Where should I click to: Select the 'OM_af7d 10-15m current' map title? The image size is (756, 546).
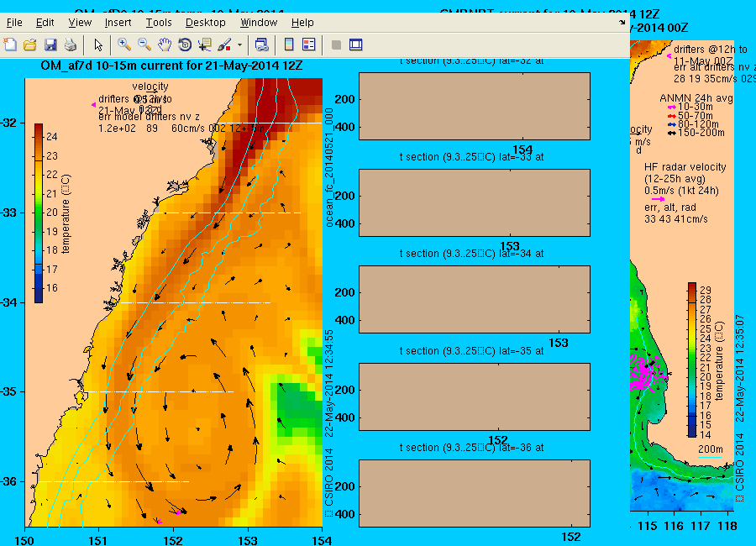171,66
